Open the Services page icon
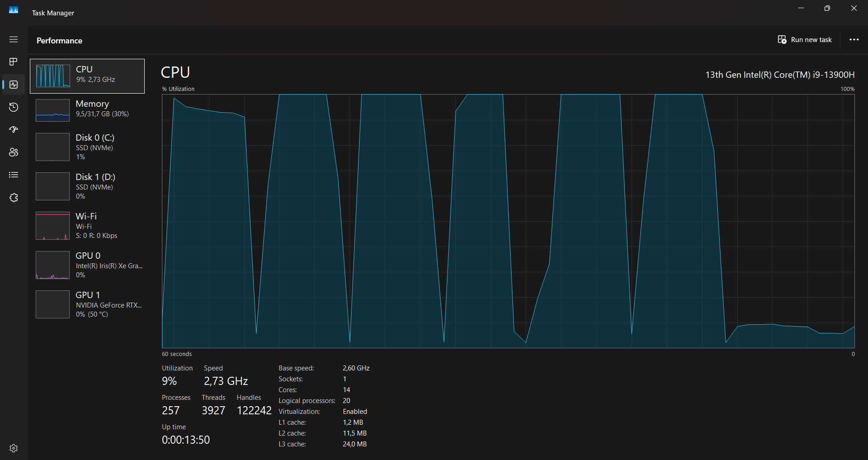The width and height of the screenshot is (868, 460). (14, 198)
